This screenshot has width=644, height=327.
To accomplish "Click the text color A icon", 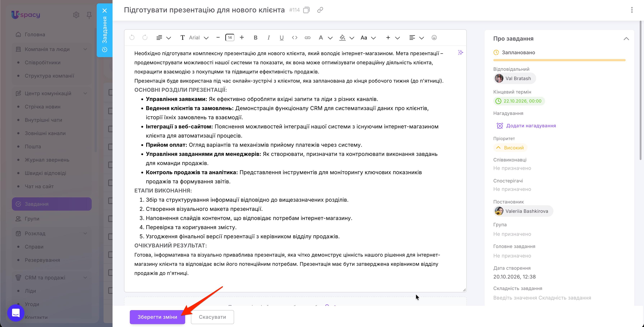I will tap(321, 38).
